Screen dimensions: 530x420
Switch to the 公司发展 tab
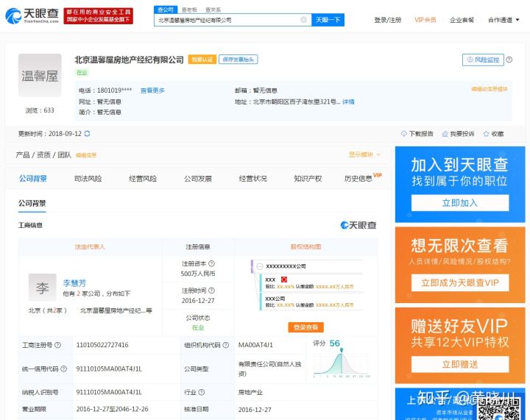click(198, 179)
